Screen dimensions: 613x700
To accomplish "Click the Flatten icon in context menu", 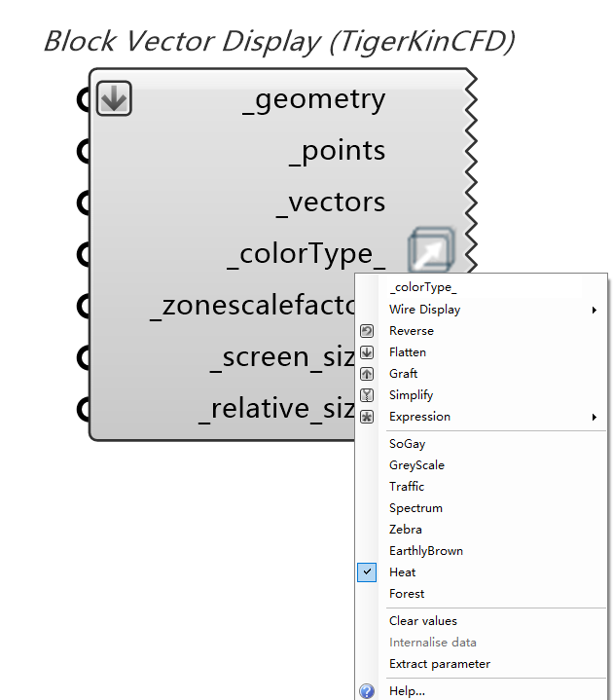I will pos(367,352).
